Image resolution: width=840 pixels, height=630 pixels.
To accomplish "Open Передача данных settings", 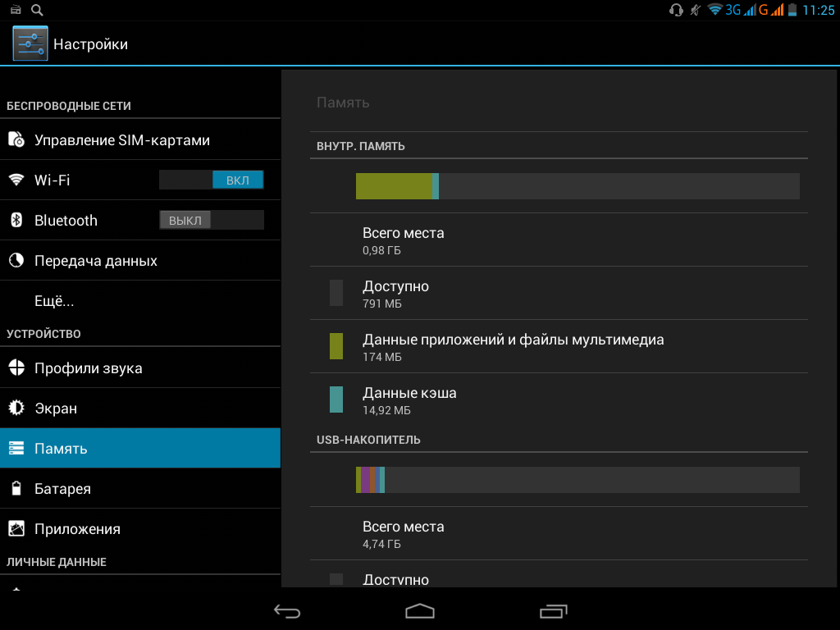I will click(140, 260).
